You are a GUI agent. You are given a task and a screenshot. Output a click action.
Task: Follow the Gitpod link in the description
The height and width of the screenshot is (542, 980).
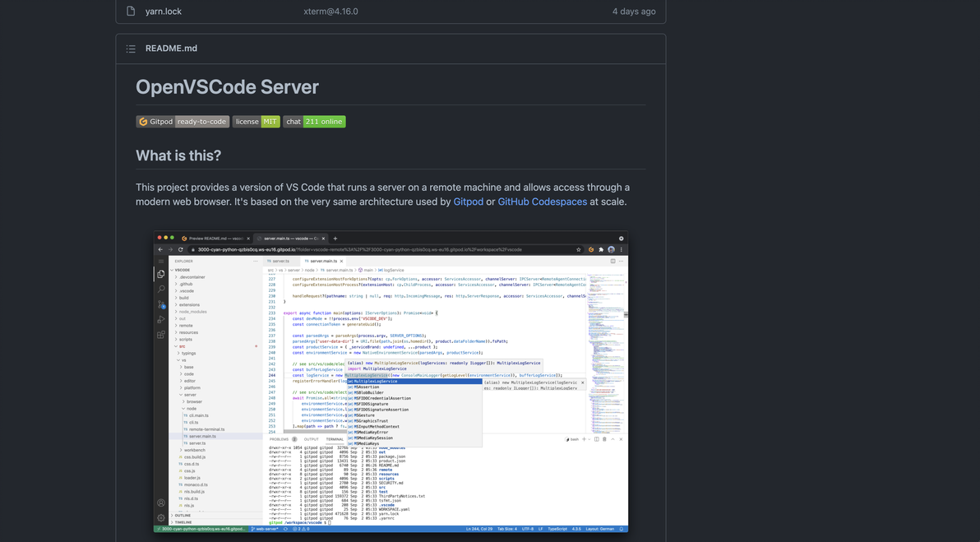pos(468,202)
